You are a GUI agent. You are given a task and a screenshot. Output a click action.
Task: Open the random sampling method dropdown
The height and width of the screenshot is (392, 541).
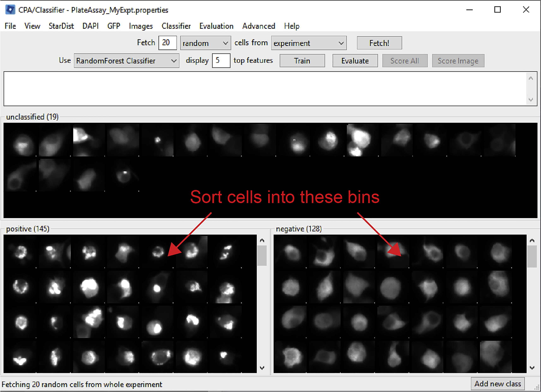[x=205, y=43]
